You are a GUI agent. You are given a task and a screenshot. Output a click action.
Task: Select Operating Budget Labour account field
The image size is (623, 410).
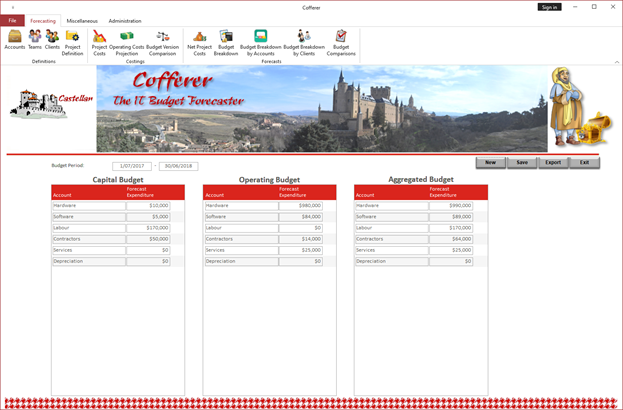[x=242, y=228]
